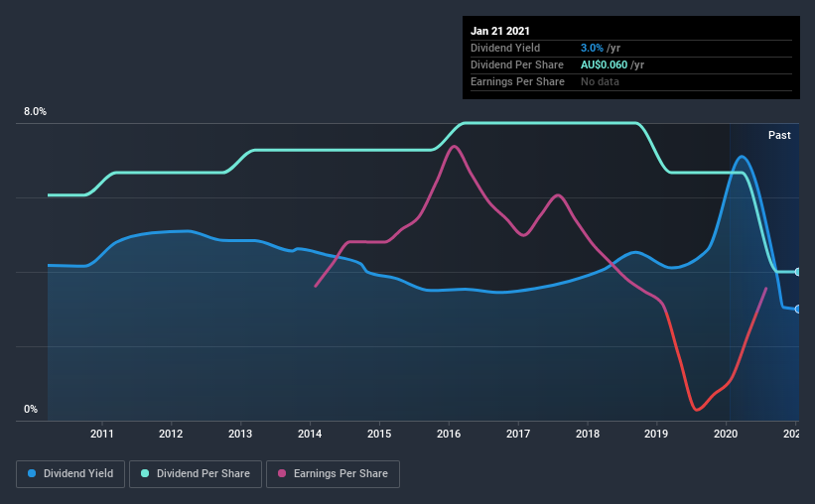Select the 2020 x-axis label
The width and height of the screenshot is (815, 504).
[726, 434]
